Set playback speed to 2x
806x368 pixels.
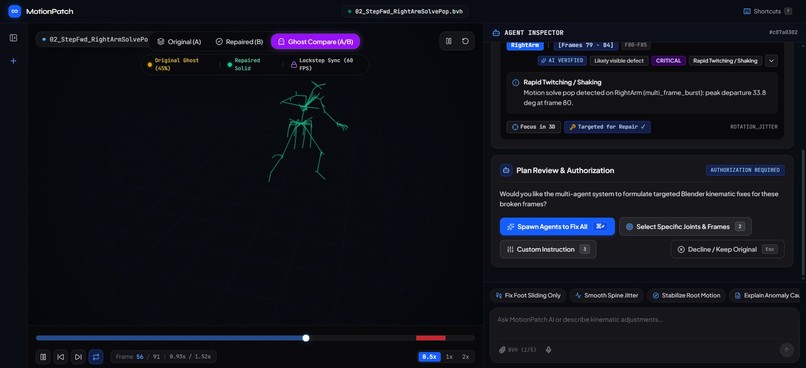pos(465,357)
